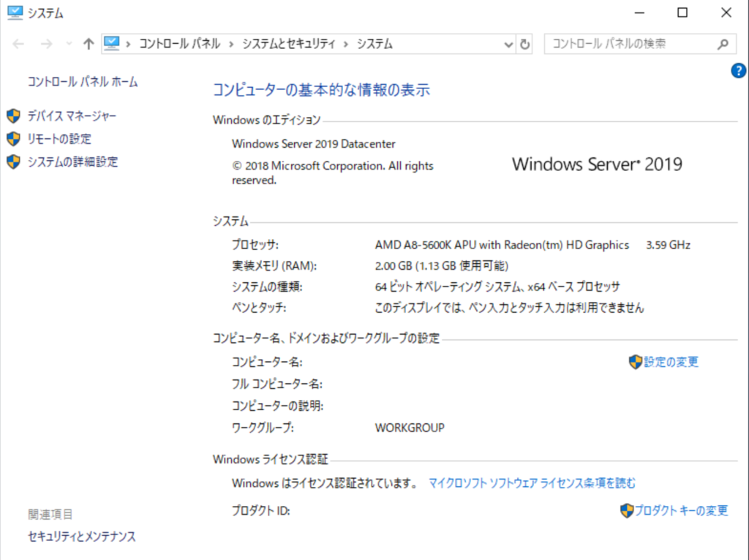Open the recent locations dropdown arrow
This screenshot has height=560, width=749.
[69, 44]
